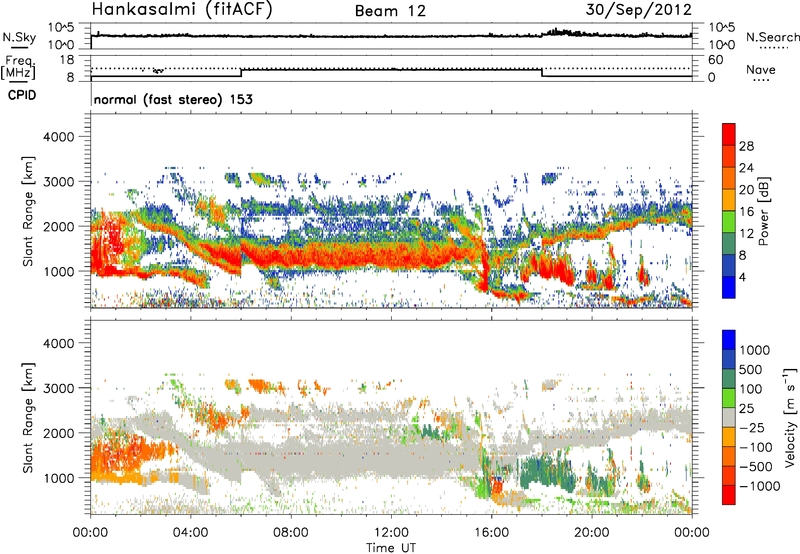Viewport: 800px width, 554px height.
Task: Pick the light green 25–100 velocity swatch
Action: 729,398
